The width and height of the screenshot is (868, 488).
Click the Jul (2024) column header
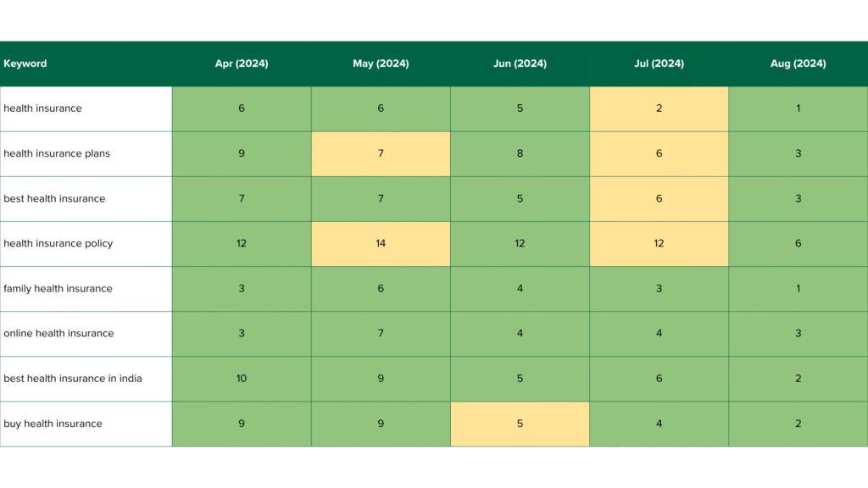coord(659,64)
